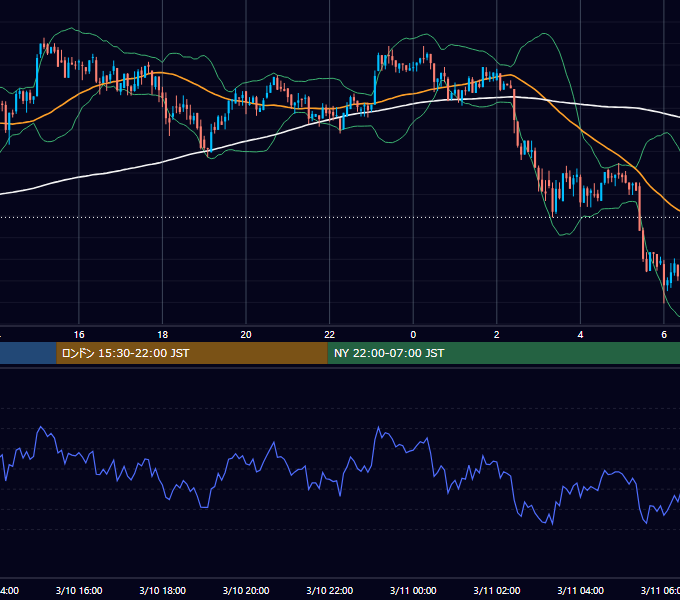This screenshot has height=600, width=680.
Task: Select the 16 hour label on price chart axis
Action: point(79,335)
